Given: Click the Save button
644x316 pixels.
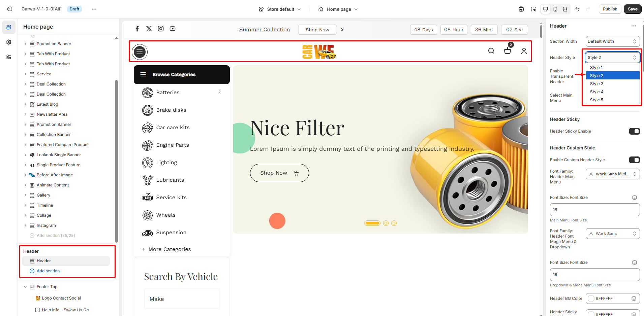Looking at the screenshot, I should (633, 9).
